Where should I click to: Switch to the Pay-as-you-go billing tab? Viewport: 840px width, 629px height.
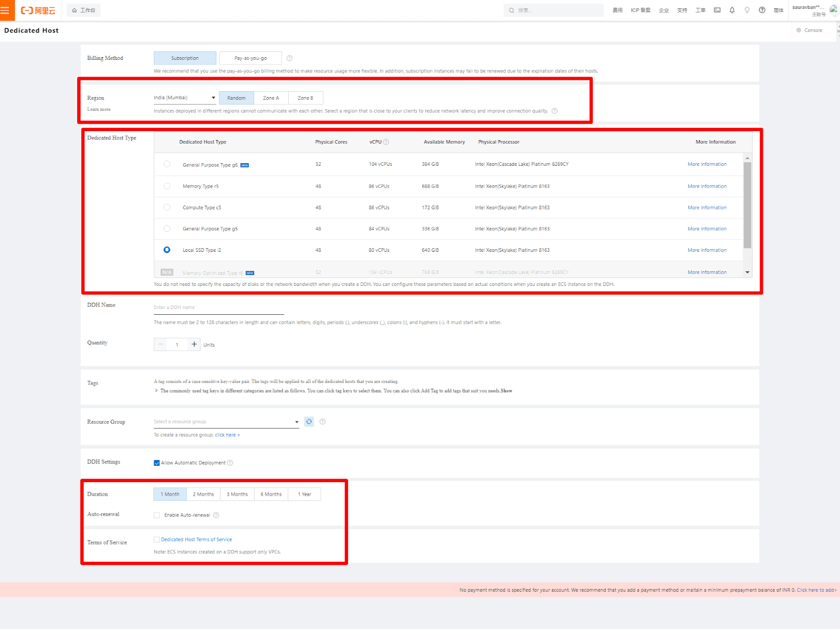[250, 58]
